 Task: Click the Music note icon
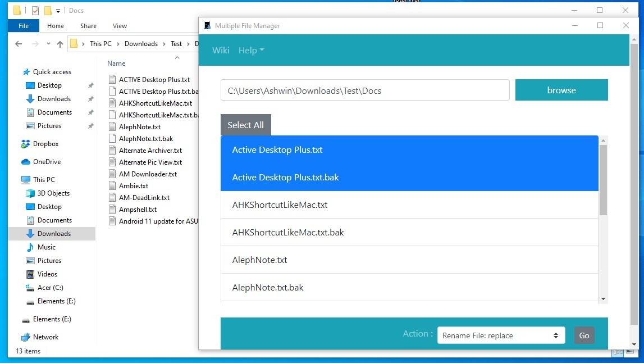(30, 247)
